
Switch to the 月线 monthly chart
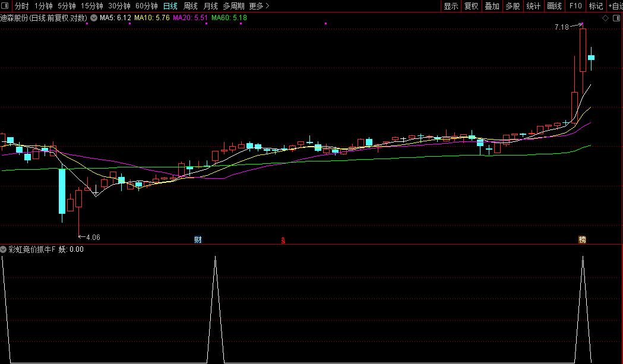click(x=210, y=6)
